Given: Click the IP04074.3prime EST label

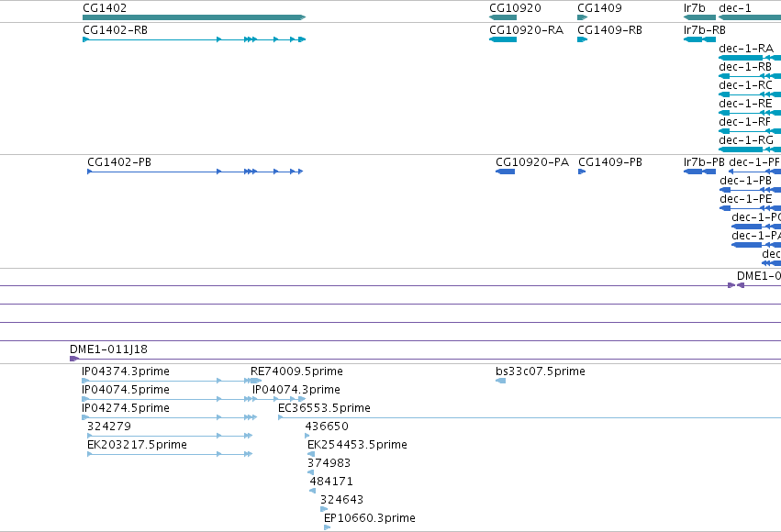Looking at the screenshot, I should coord(296,390).
